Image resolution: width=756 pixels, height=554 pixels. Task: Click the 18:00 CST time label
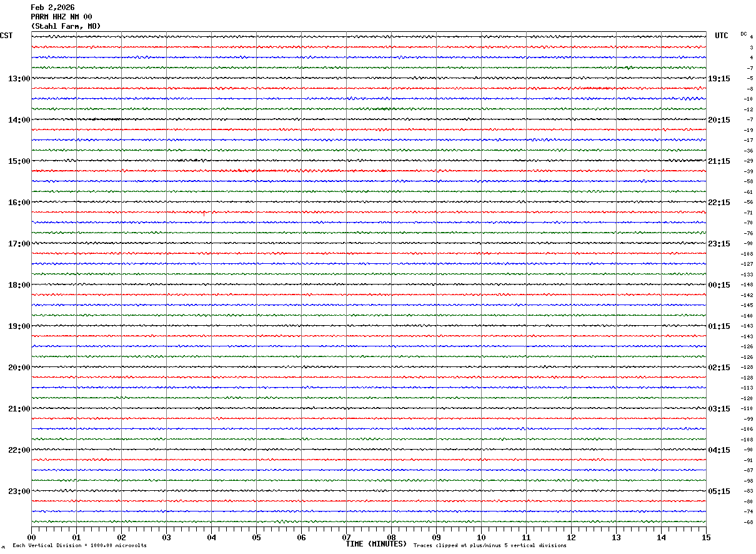(x=19, y=285)
